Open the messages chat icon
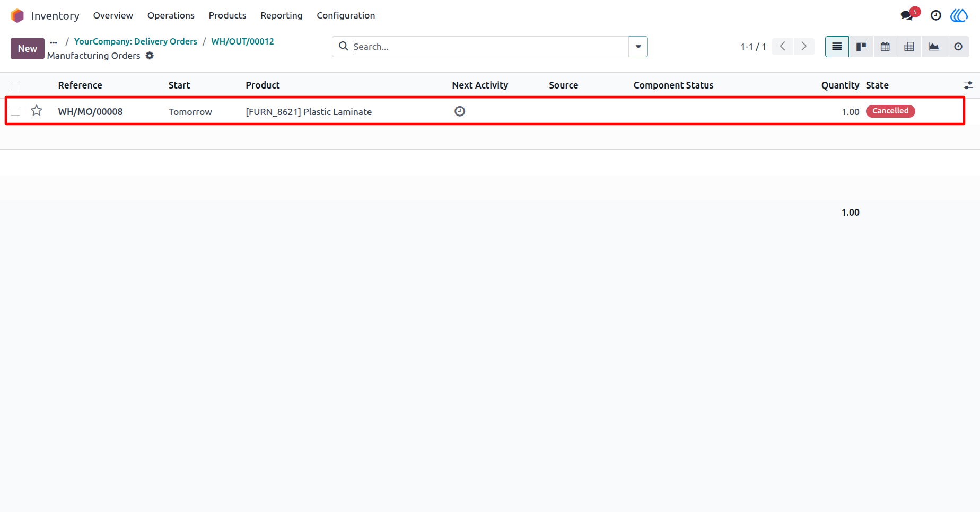980x512 pixels. pyautogui.click(x=907, y=15)
